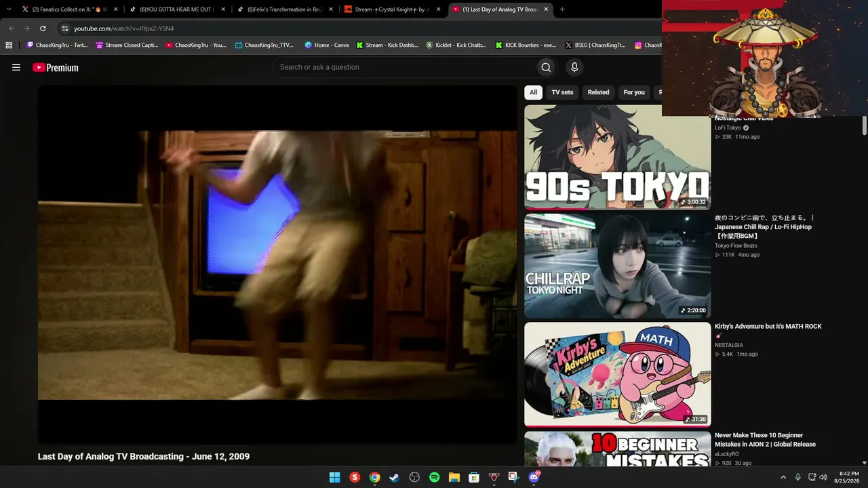Open Microsoft Store from the taskbar
This screenshot has height=488, width=868.
tap(474, 477)
